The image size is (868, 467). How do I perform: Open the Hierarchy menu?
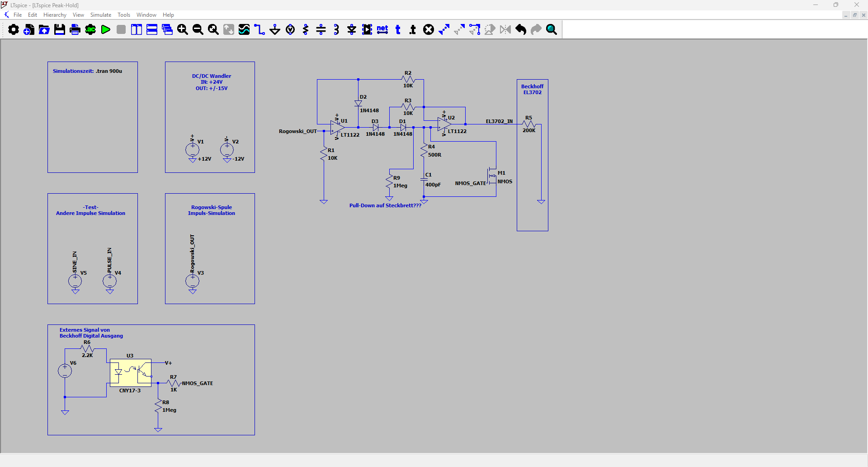[x=55, y=15]
